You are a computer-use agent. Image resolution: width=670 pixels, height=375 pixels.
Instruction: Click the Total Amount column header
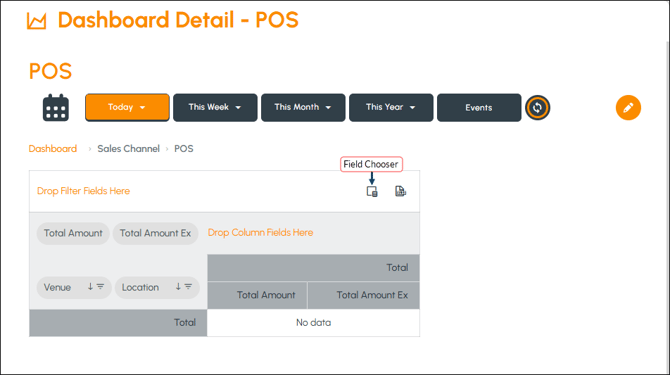coord(257,295)
